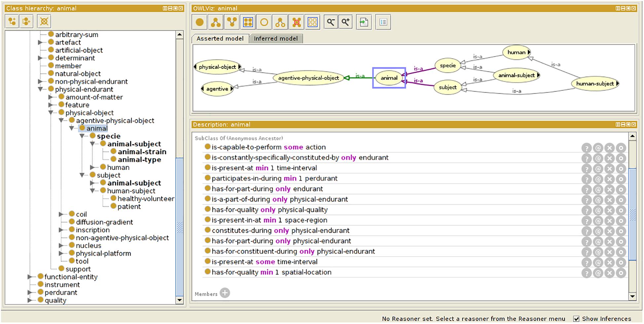Click OWLViz Show subclasses icon
This screenshot has width=644, height=324.
click(216, 22)
